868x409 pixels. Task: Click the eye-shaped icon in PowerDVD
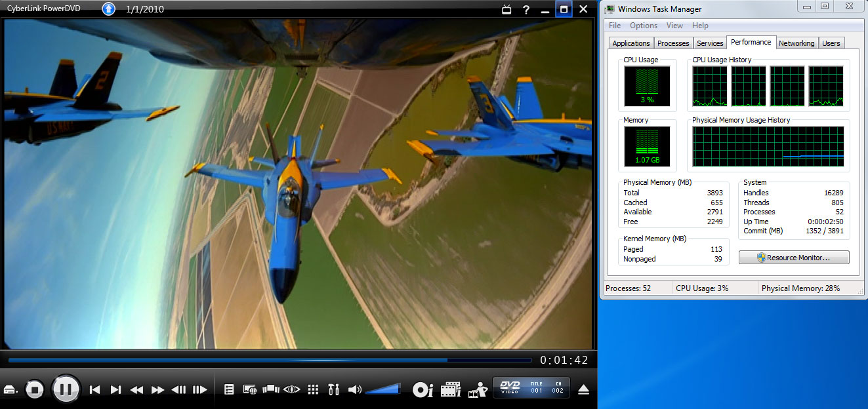tap(292, 389)
